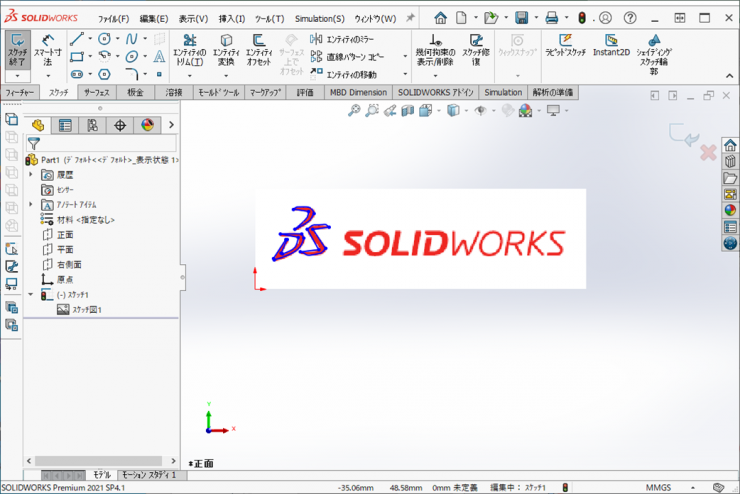The width and height of the screenshot is (740, 494).
Task: Open the Appearances tab in the task pane
Action: coord(730,210)
